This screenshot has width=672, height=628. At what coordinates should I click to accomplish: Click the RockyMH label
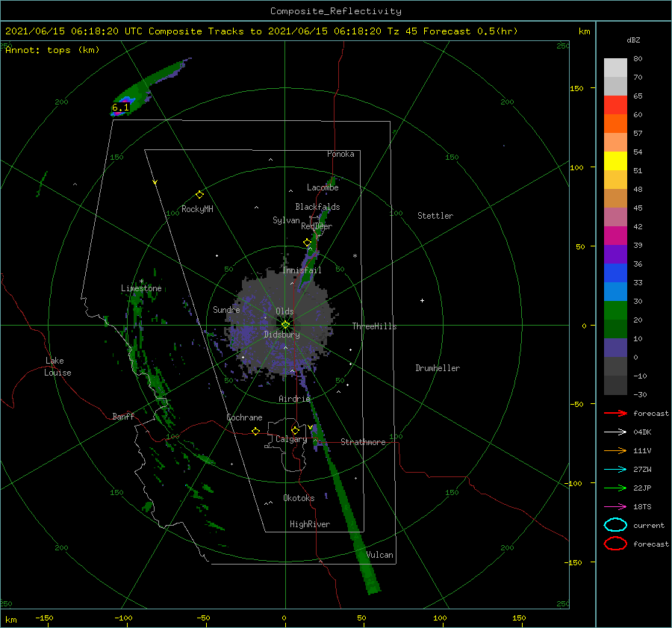197,209
